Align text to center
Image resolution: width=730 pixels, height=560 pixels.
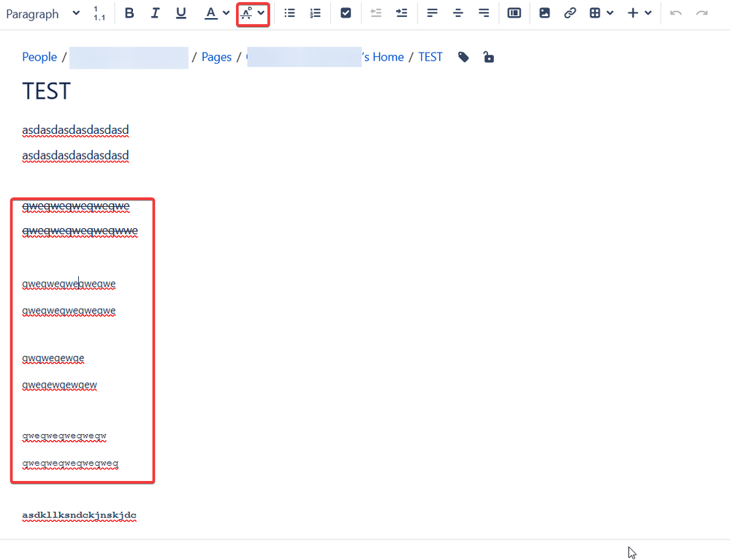458,13
